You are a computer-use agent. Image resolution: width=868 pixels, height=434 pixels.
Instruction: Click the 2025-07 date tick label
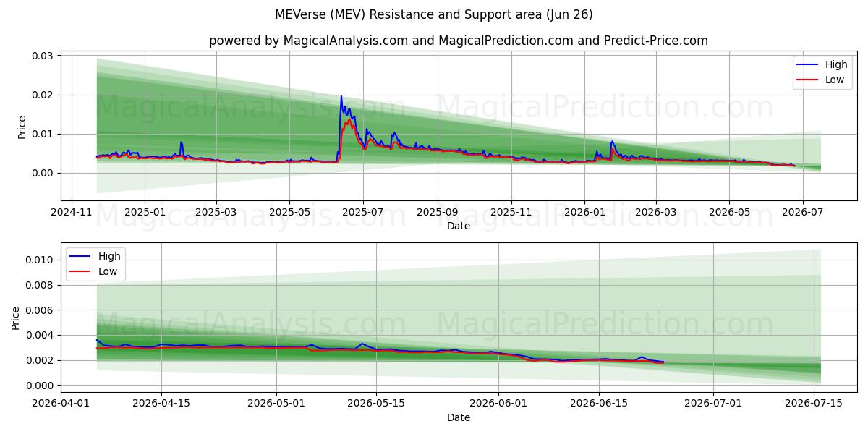[x=362, y=212]
